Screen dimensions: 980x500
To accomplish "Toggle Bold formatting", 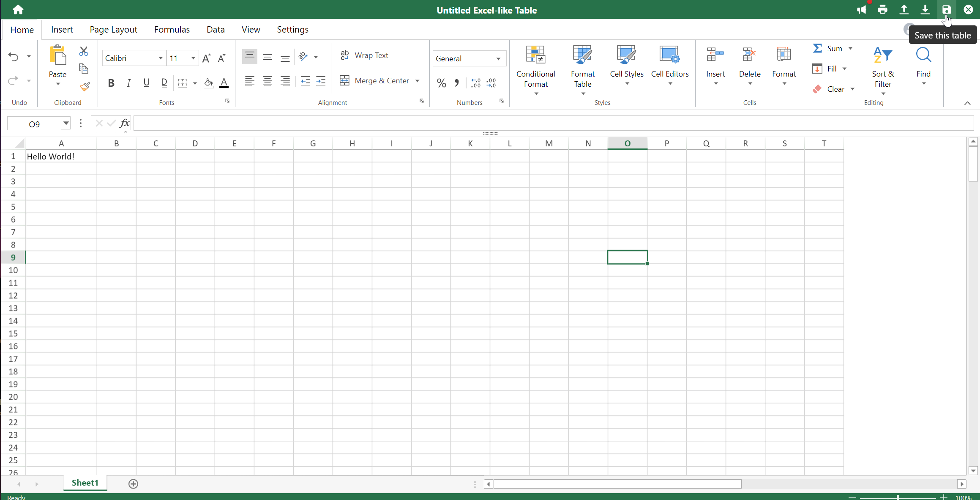I will point(111,83).
